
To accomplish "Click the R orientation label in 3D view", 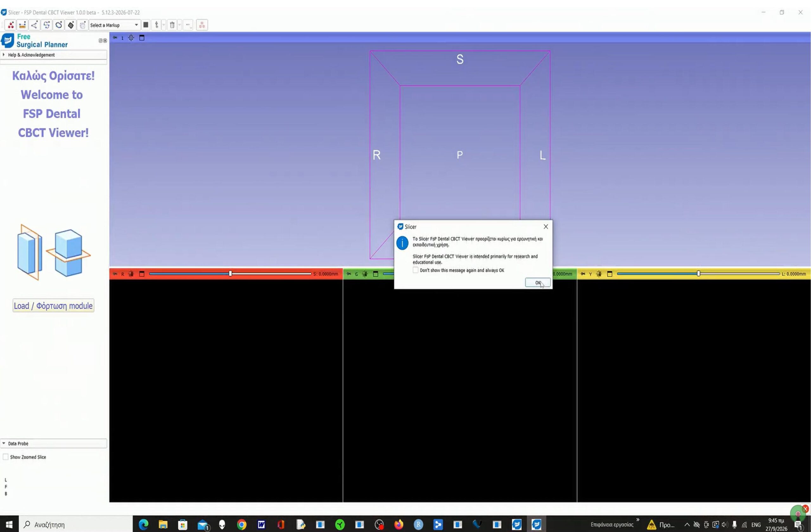I will [377, 155].
